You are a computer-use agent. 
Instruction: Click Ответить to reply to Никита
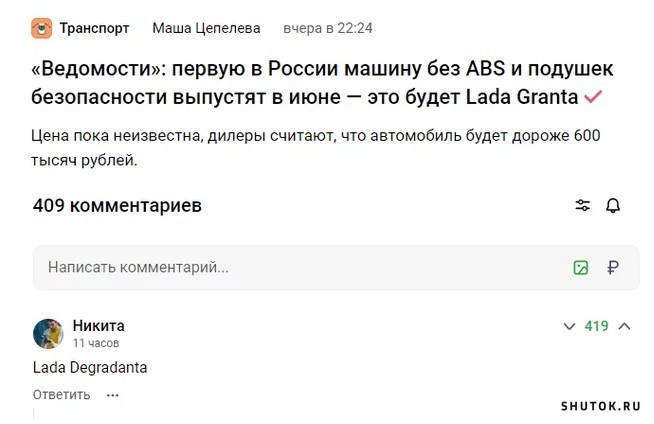61,395
